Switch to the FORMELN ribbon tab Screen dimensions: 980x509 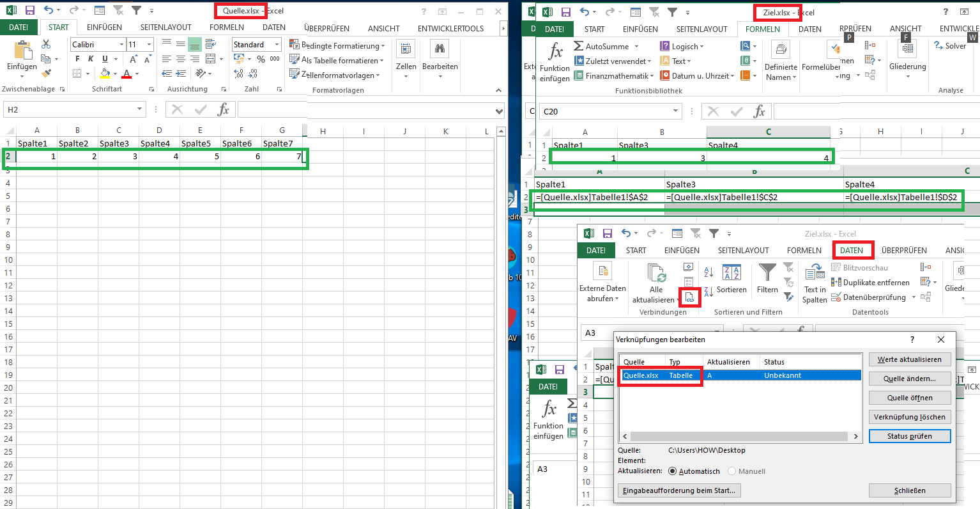click(763, 28)
